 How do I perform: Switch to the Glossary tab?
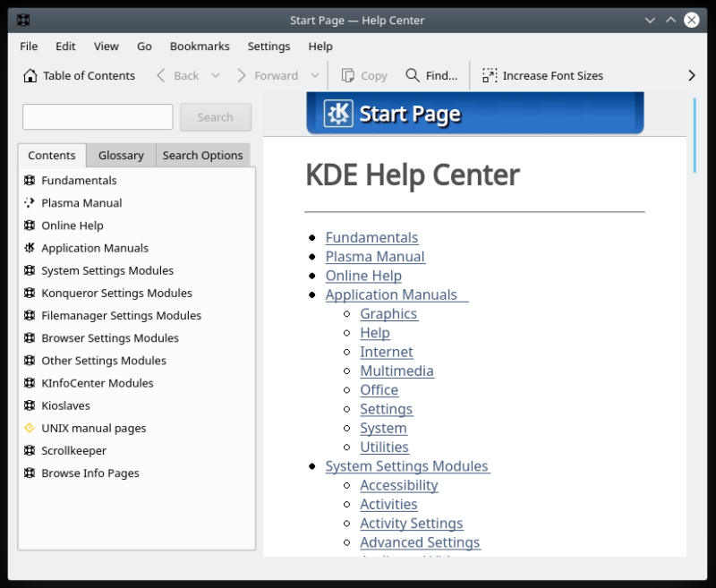[121, 156]
